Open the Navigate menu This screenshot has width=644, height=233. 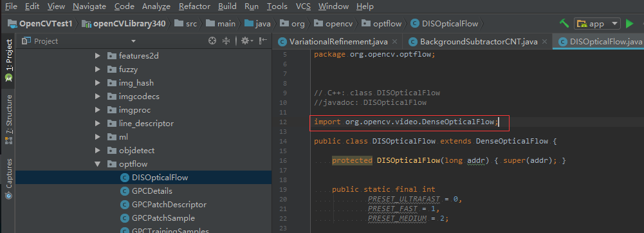[x=89, y=6]
